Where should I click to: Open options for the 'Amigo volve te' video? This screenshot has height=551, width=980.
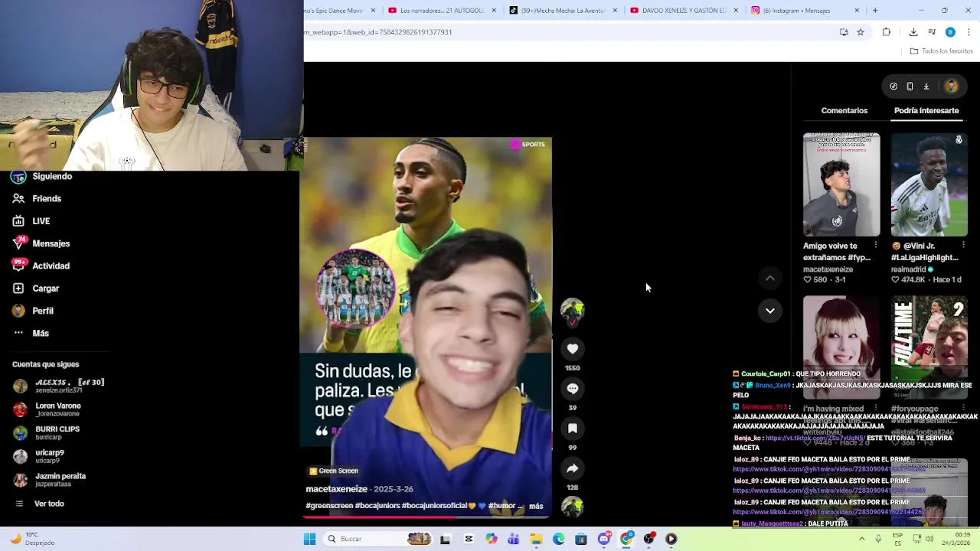(875, 245)
